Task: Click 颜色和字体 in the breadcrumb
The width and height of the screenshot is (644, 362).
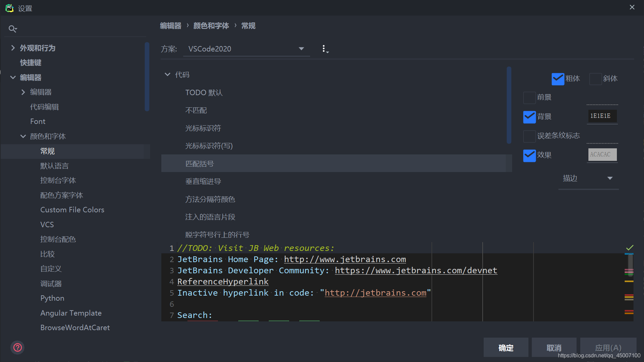Action: point(211,26)
